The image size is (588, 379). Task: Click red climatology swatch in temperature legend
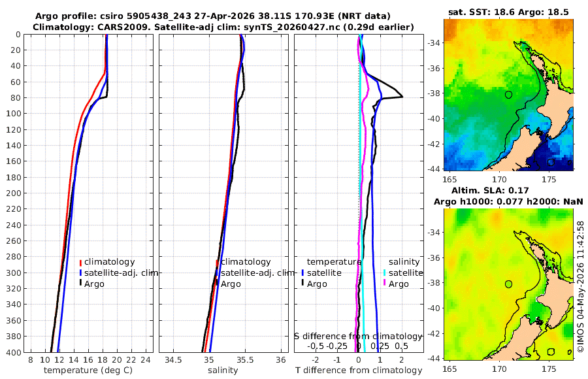tap(80, 262)
